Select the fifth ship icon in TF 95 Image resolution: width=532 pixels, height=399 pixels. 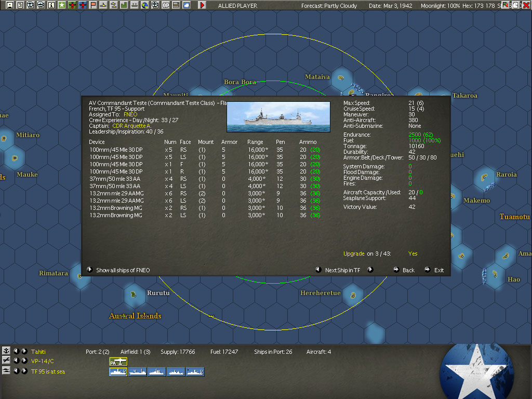click(x=195, y=372)
